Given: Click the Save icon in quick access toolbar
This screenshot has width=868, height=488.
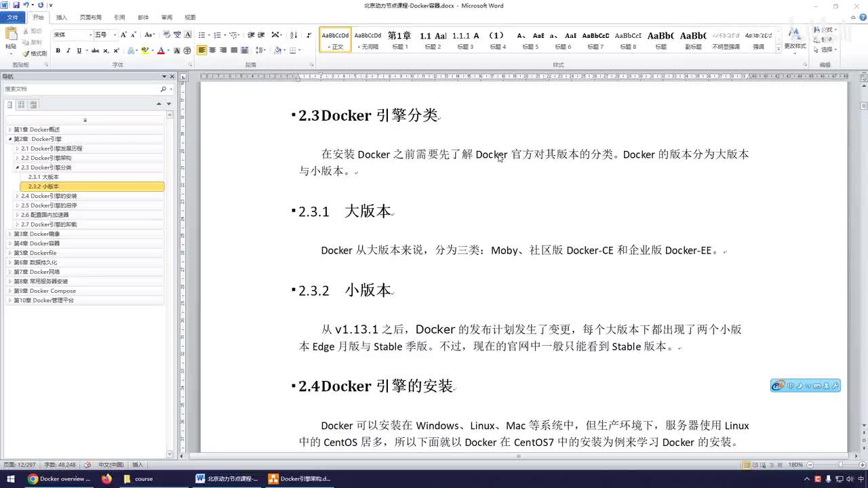Looking at the screenshot, I should coord(16,5).
